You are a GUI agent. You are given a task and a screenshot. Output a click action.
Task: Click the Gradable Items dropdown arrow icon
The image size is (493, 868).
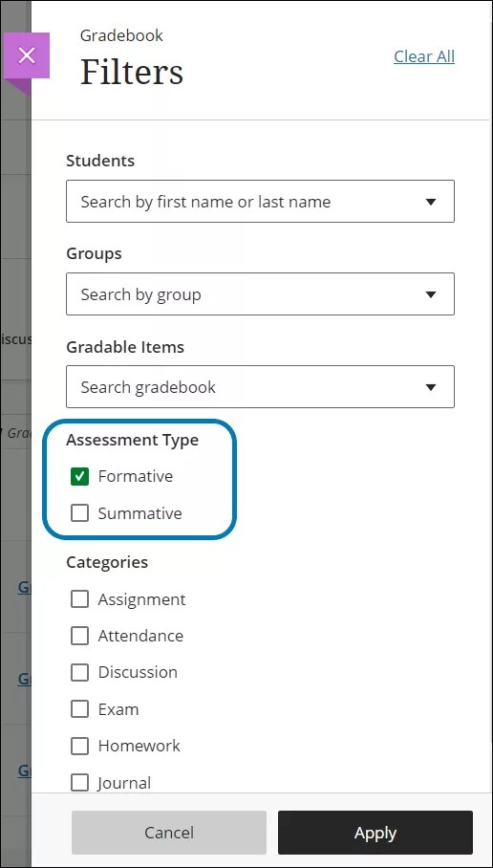click(x=431, y=387)
